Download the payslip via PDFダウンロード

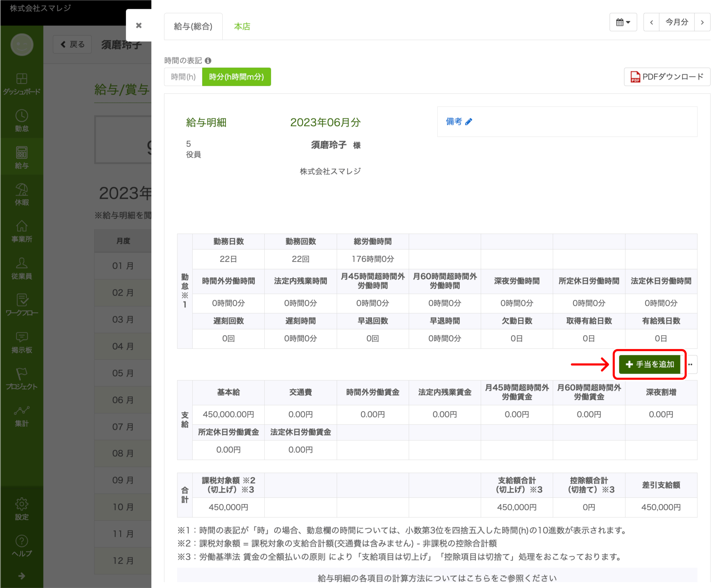coord(667,77)
